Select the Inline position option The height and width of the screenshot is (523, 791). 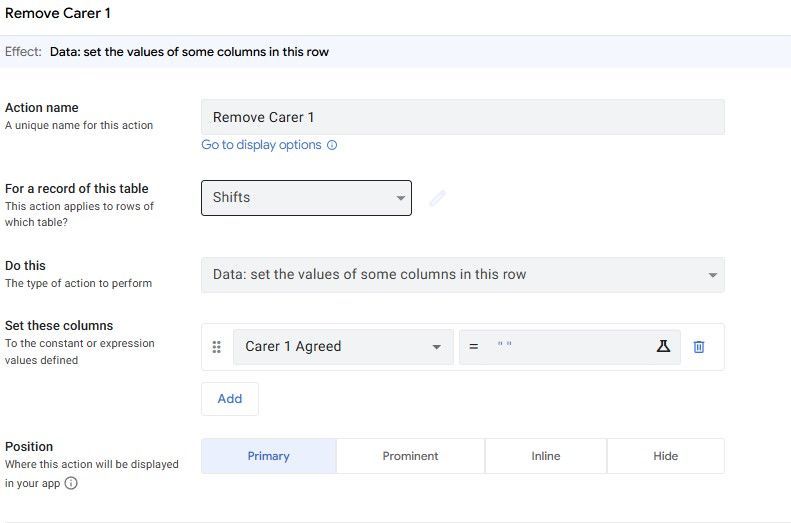[545, 456]
